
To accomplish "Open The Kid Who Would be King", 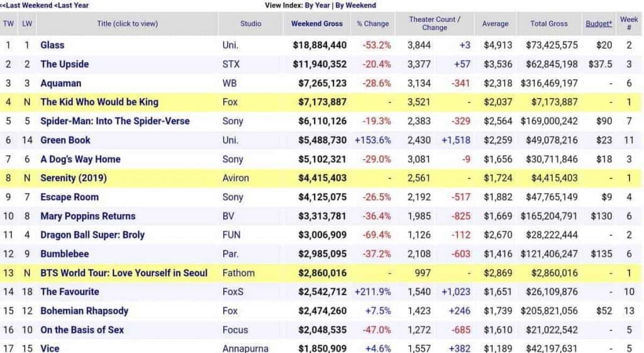I will (x=99, y=102).
